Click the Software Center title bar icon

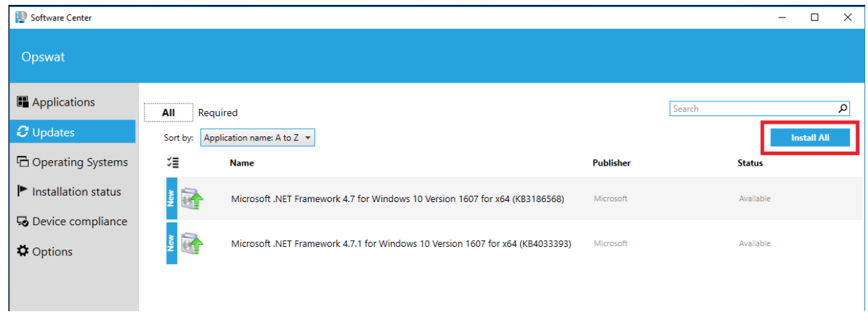21,17
